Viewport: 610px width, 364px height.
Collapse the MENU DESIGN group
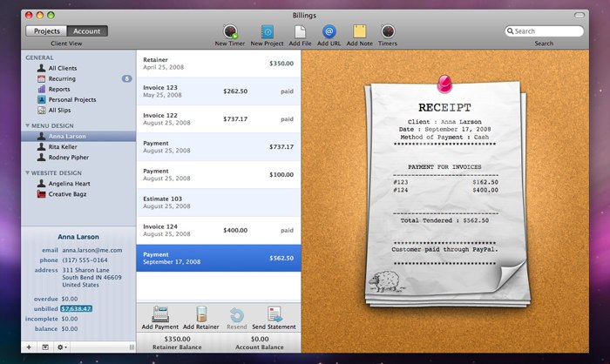pos(26,126)
